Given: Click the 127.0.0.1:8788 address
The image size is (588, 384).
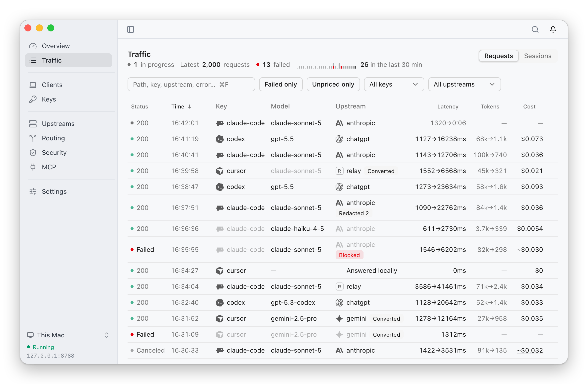Looking at the screenshot, I should click(51, 356).
